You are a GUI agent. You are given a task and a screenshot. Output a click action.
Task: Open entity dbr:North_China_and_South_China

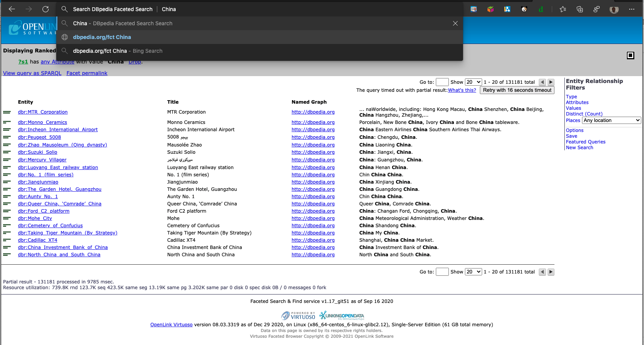tap(59, 255)
